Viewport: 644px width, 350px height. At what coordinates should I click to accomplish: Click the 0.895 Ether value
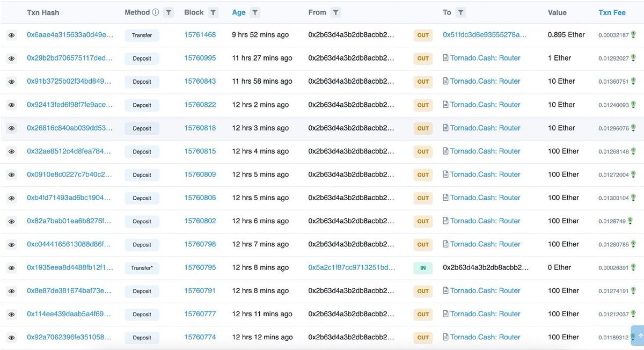pos(566,34)
